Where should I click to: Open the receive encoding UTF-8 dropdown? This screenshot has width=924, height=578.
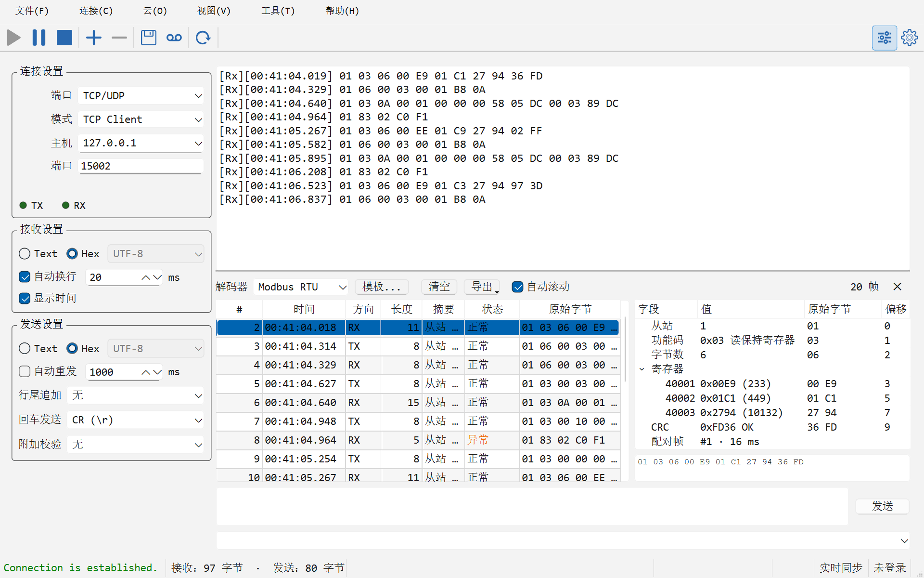pos(156,253)
